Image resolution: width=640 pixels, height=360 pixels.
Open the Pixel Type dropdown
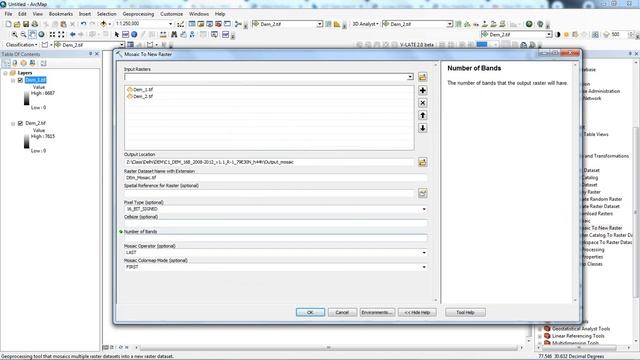pos(424,209)
